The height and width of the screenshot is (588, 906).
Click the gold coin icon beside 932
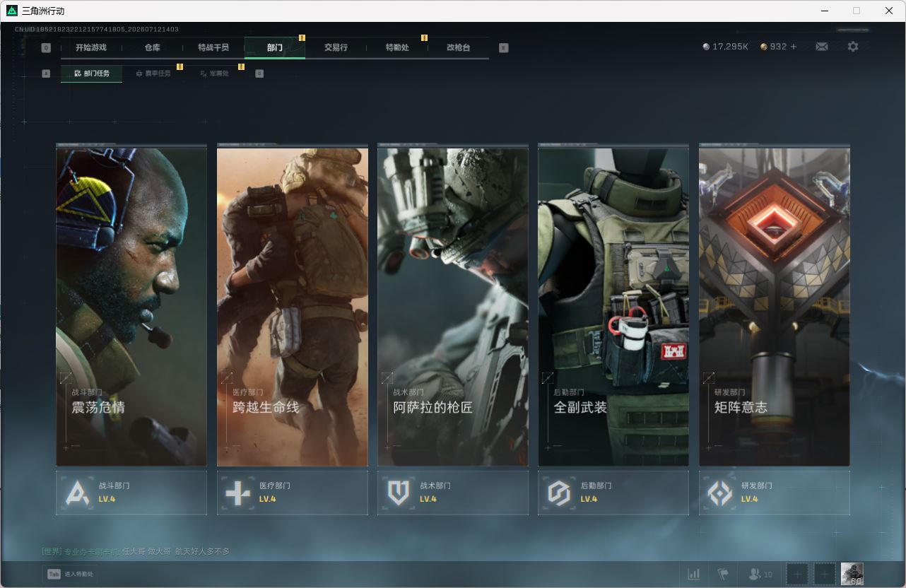pos(764,47)
